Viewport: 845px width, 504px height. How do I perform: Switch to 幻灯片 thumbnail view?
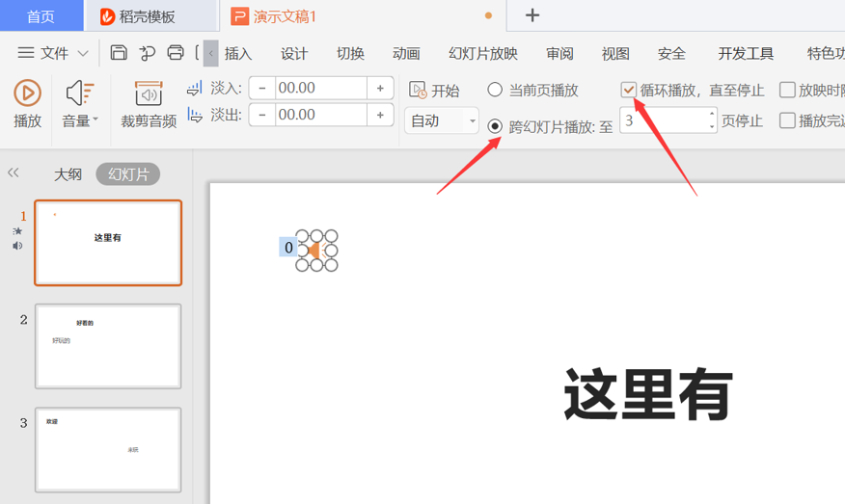tap(128, 173)
